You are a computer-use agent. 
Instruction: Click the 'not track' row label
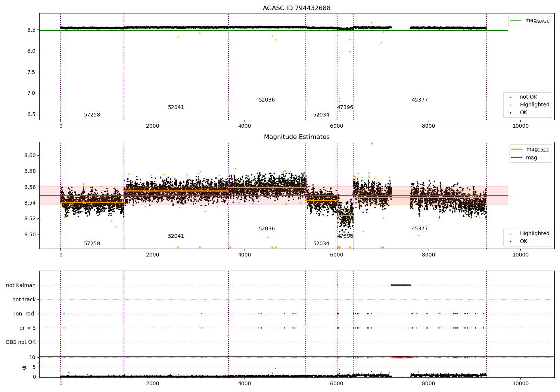(24, 300)
